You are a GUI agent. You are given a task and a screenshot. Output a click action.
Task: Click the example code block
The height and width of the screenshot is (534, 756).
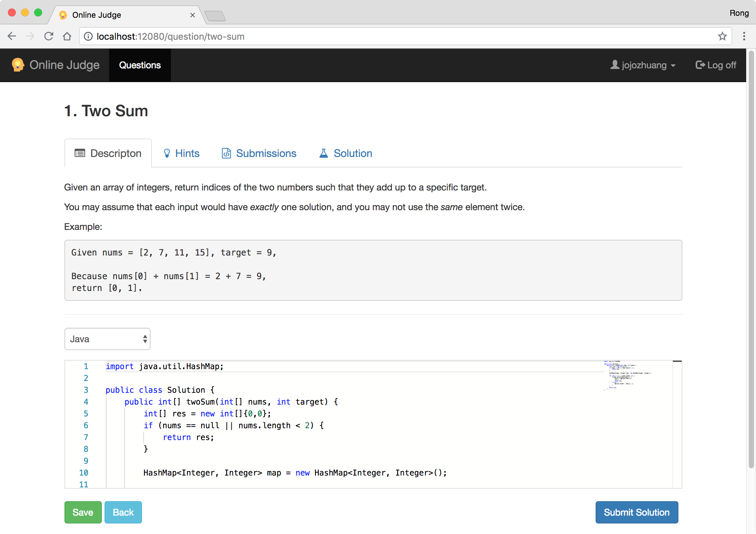(x=373, y=270)
